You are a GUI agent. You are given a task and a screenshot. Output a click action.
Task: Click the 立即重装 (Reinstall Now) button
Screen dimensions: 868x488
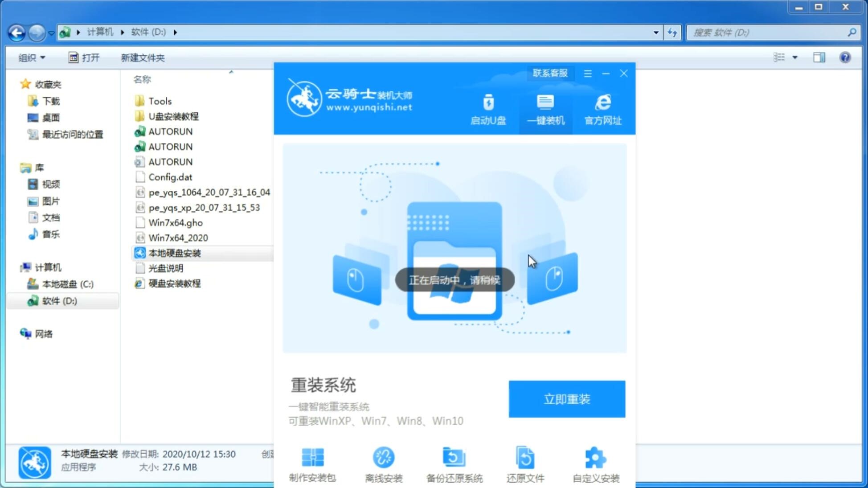pyautogui.click(x=567, y=399)
